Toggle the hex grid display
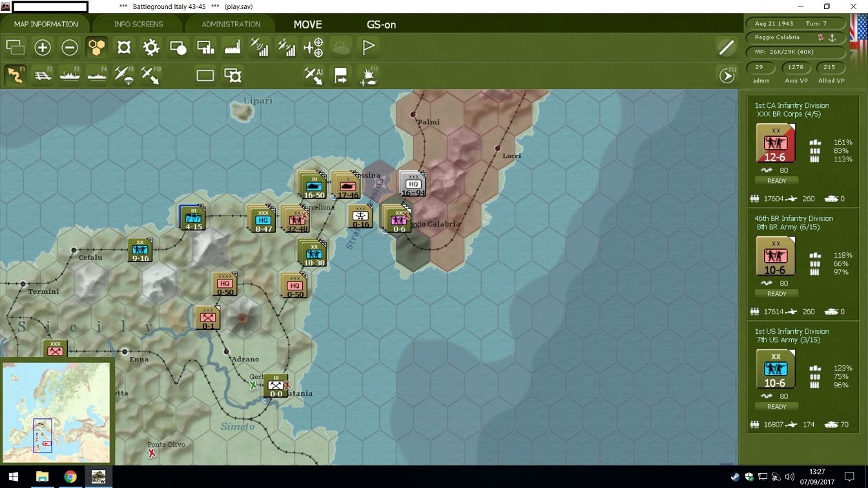Viewport: 868px width, 488px height. coord(97,47)
